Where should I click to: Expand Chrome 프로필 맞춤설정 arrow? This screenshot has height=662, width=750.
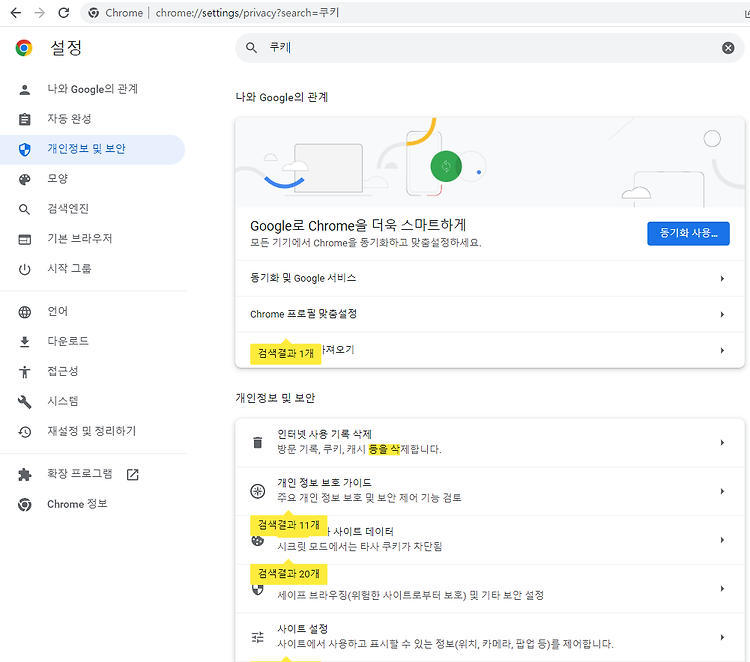point(722,314)
